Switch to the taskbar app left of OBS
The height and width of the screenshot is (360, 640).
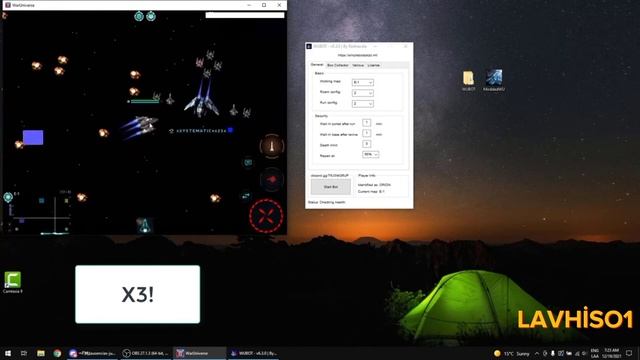pos(93,353)
